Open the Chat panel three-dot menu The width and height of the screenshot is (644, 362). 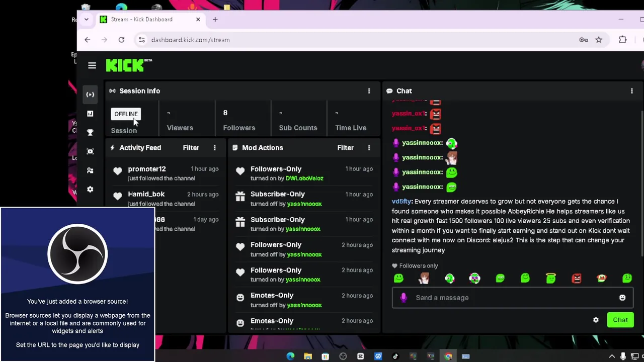tap(632, 91)
